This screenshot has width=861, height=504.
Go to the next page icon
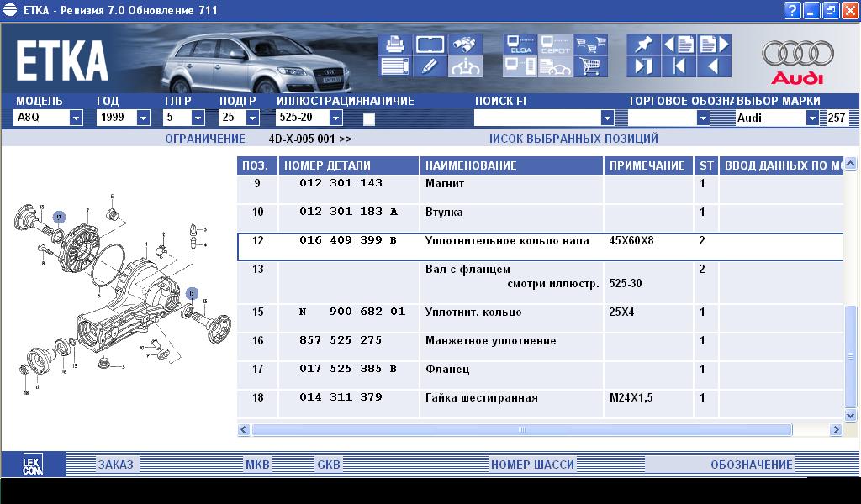pyautogui.click(x=714, y=45)
